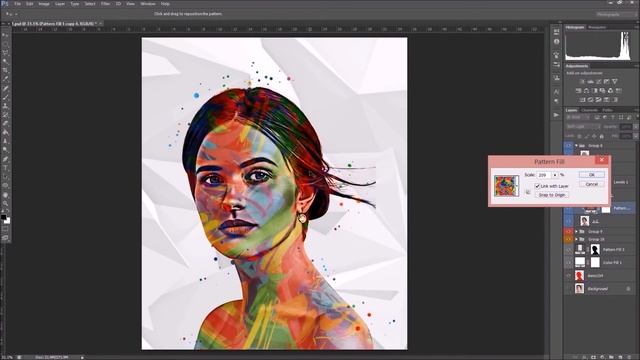The width and height of the screenshot is (640, 360).
Task: Select the Hand tool
Action: click(5, 195)
